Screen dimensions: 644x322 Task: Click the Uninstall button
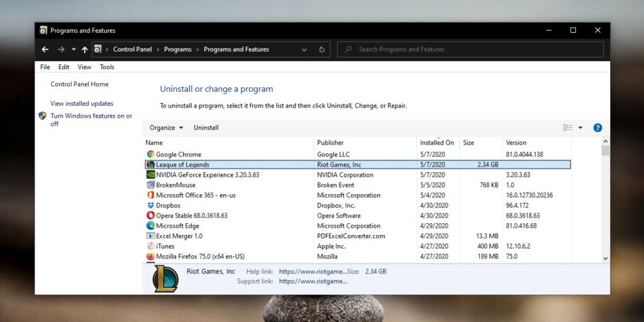tap(206, 128)
